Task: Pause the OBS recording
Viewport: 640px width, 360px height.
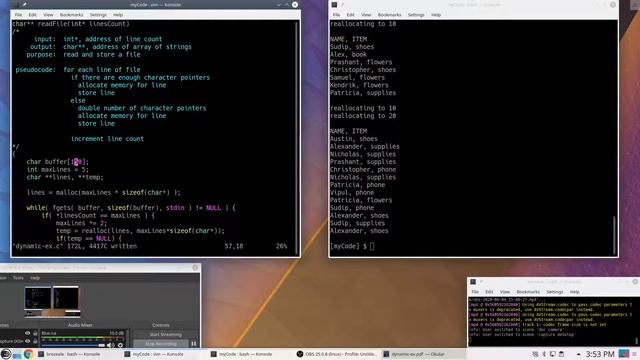Action: [194, 344]
